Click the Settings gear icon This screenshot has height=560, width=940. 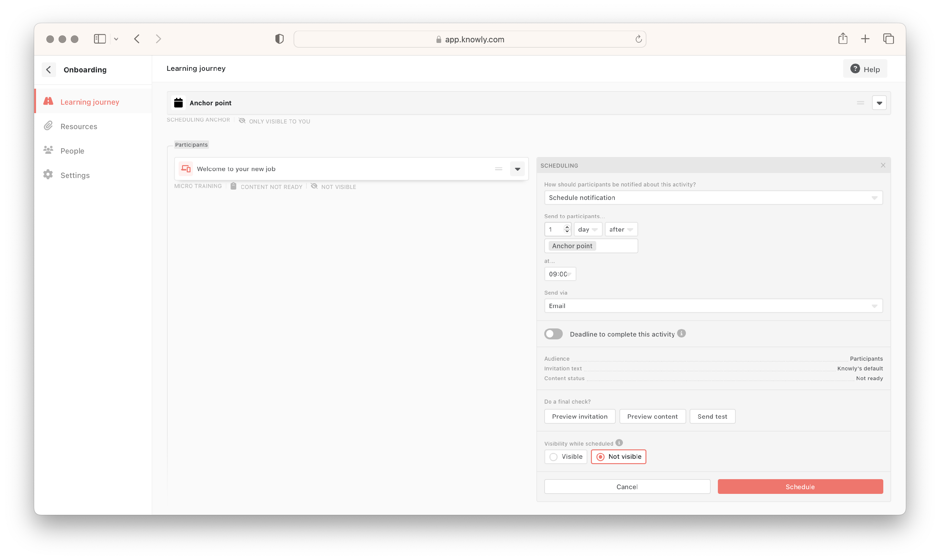tap(48, 174)
